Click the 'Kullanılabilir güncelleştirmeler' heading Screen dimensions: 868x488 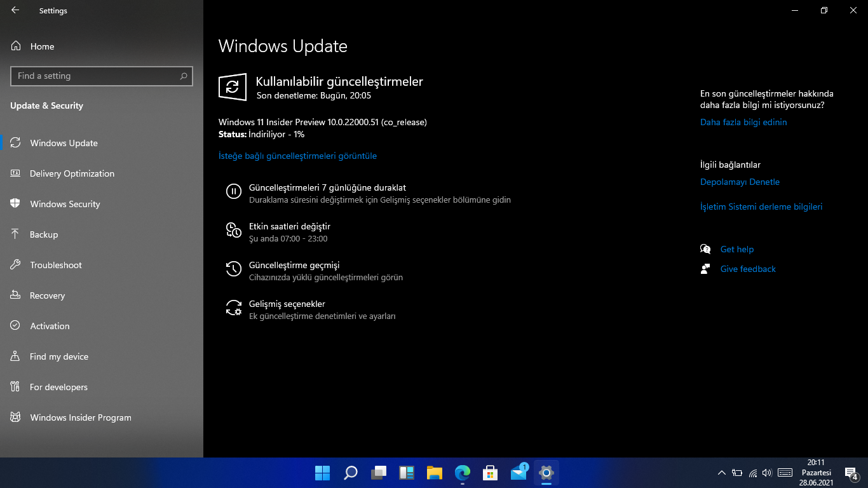click(339, 81)
